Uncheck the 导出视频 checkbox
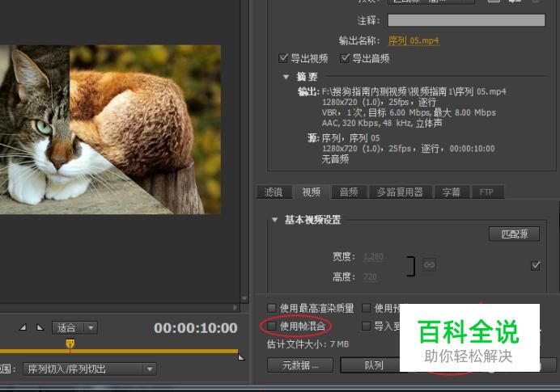This screenshot has height=392, width=560. pos(283,58)
